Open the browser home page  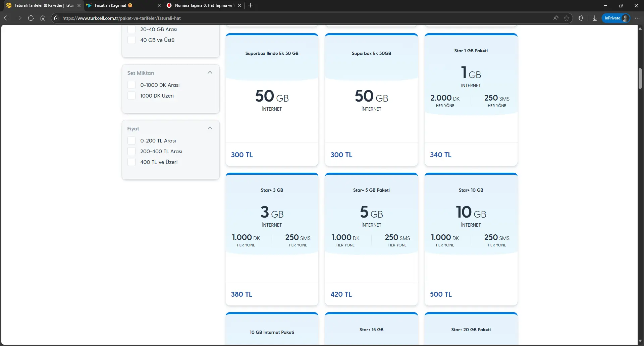pos(43,18)
